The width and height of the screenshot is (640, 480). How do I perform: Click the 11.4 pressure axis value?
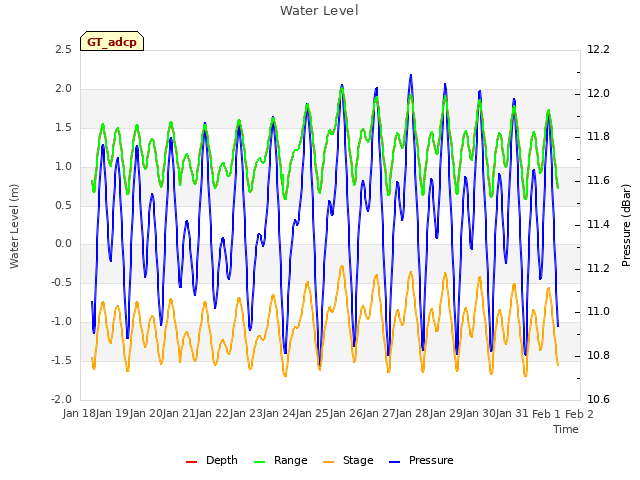pos(598,224)
